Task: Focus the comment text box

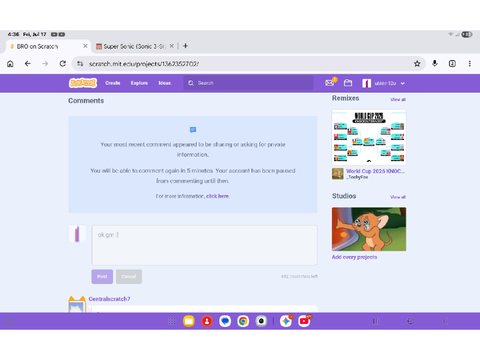Action: click(x=204, y=245)
